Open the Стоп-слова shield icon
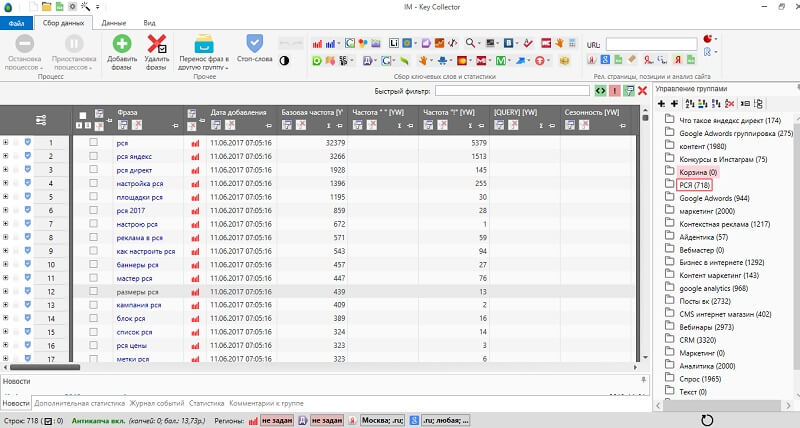The height and width of the screenshot is (428, 800). (x=255, y=44)
